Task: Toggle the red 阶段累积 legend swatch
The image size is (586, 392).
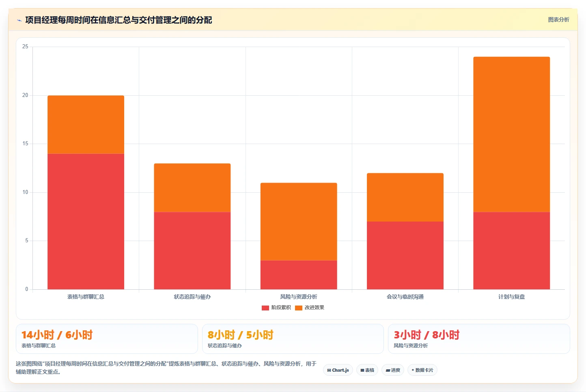Action: click(x=265, y=308)
